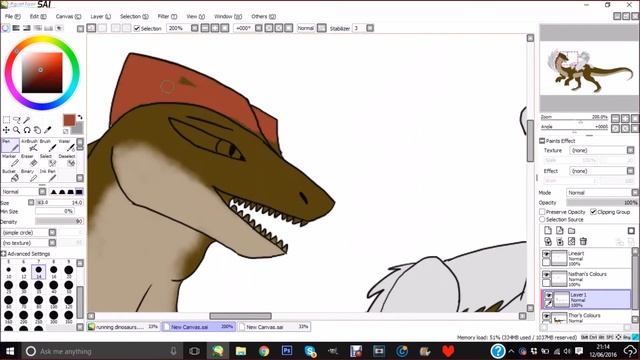Select the rectangular Selection tool

pos(6,120)
